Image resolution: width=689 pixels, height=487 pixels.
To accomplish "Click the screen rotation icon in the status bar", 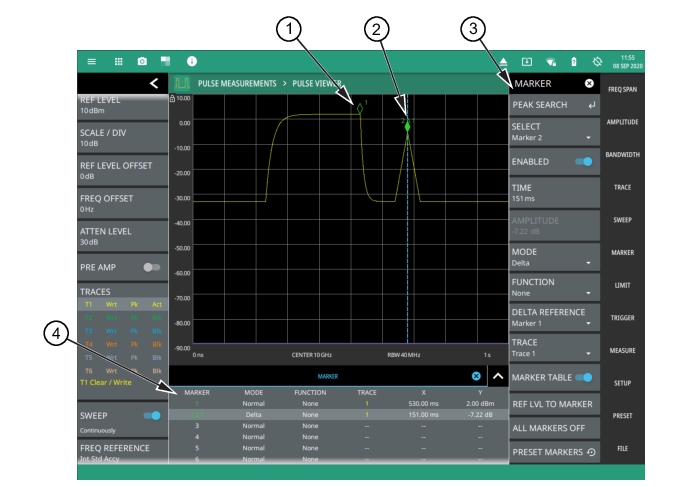I will click(x=597, y=61).
